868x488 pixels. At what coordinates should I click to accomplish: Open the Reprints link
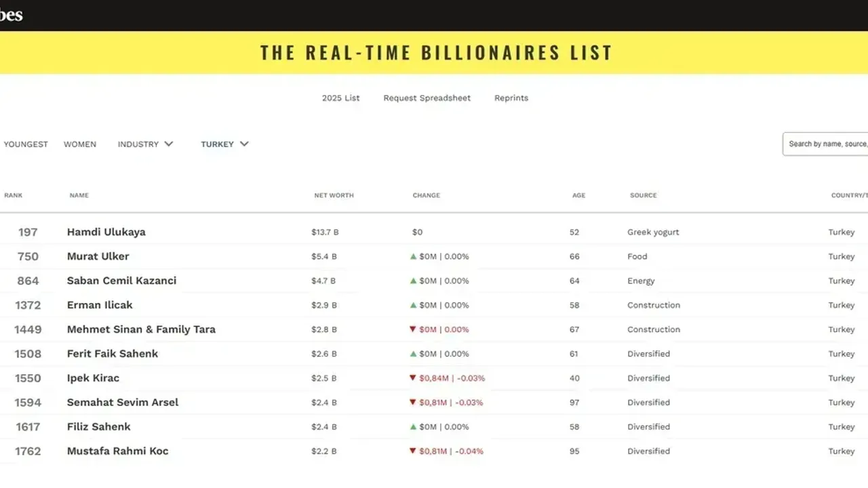(x=511, y=98)
